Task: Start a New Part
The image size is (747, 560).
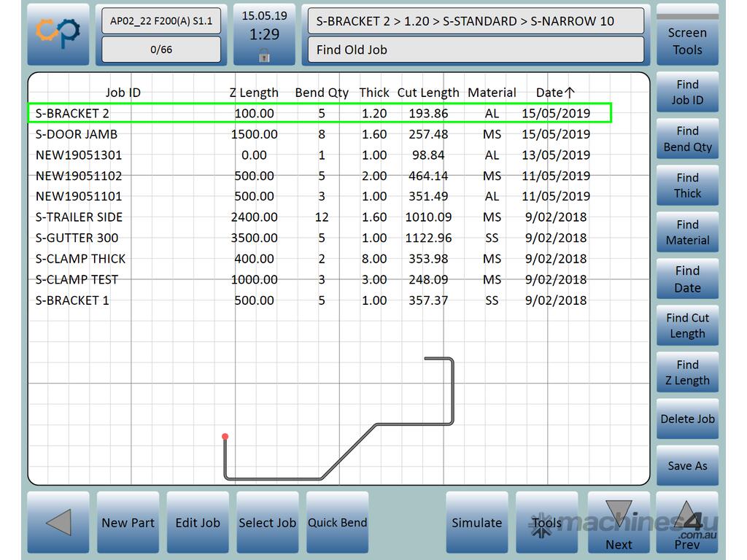Action: (x=128, y=523)
